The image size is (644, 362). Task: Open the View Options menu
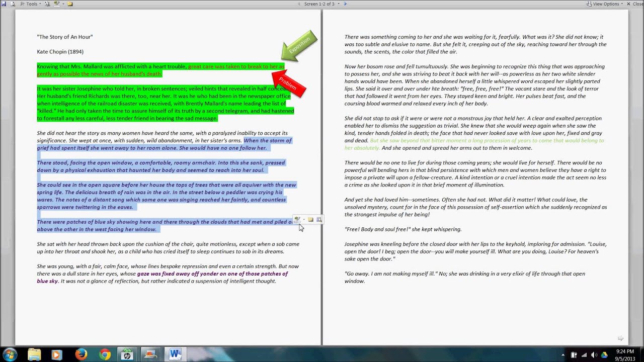[x=605, y=4]
